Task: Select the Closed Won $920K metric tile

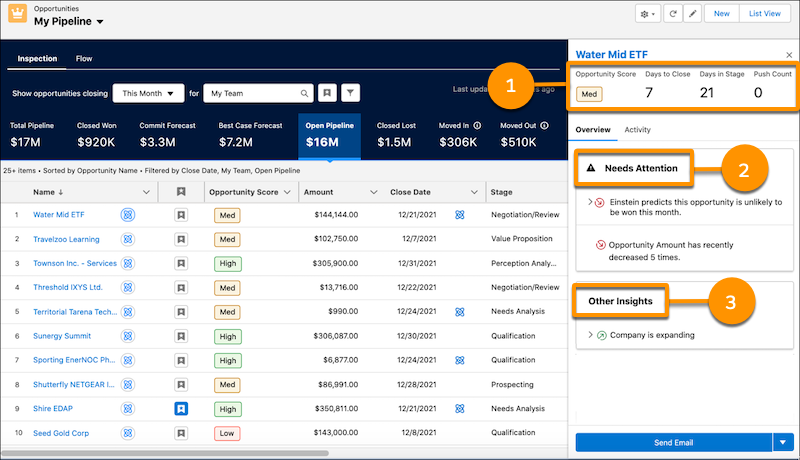Action: coord(98,137)
